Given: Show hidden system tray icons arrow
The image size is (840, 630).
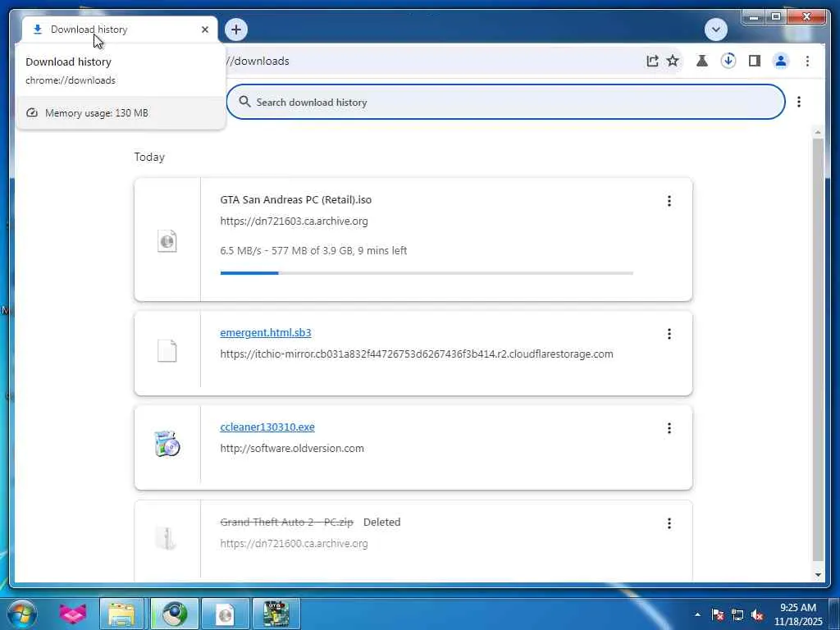Looking at the screenshot, I should point(697,614).
